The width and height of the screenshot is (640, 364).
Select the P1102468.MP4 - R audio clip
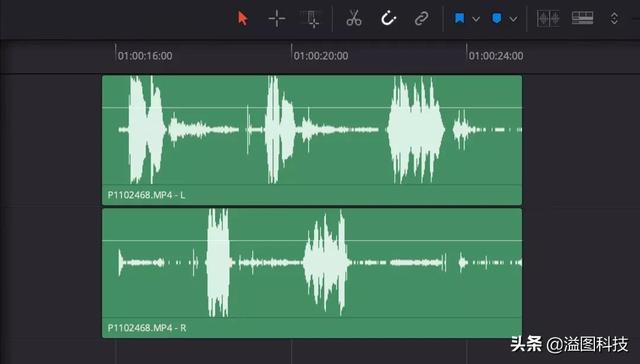click(x=312, y=273)
